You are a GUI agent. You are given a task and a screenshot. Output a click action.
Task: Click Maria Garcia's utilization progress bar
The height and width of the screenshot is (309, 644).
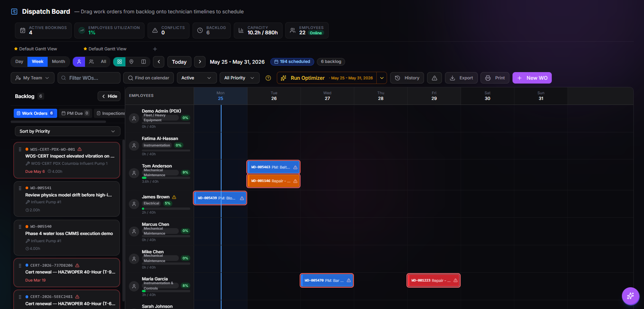pos(166,291)
